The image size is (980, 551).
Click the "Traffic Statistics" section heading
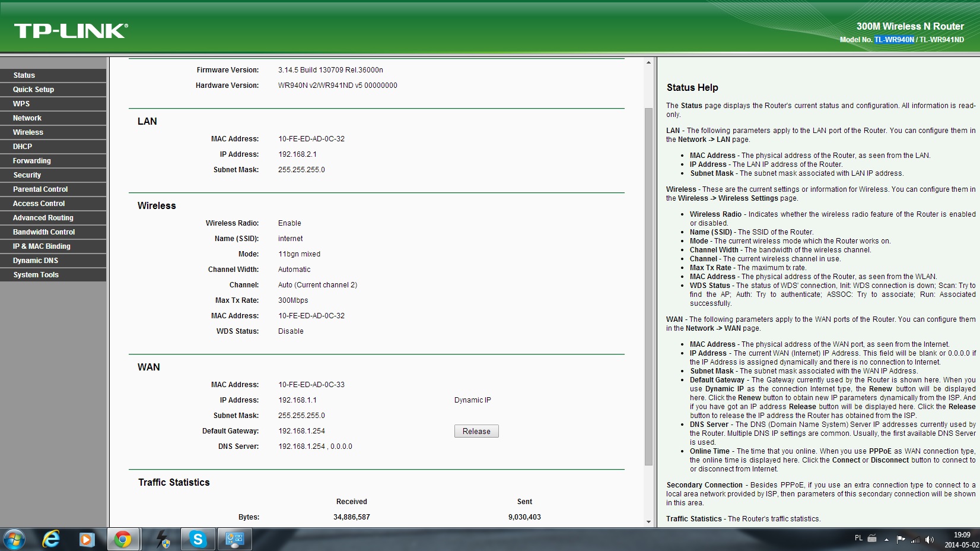[x=174, y=482]
